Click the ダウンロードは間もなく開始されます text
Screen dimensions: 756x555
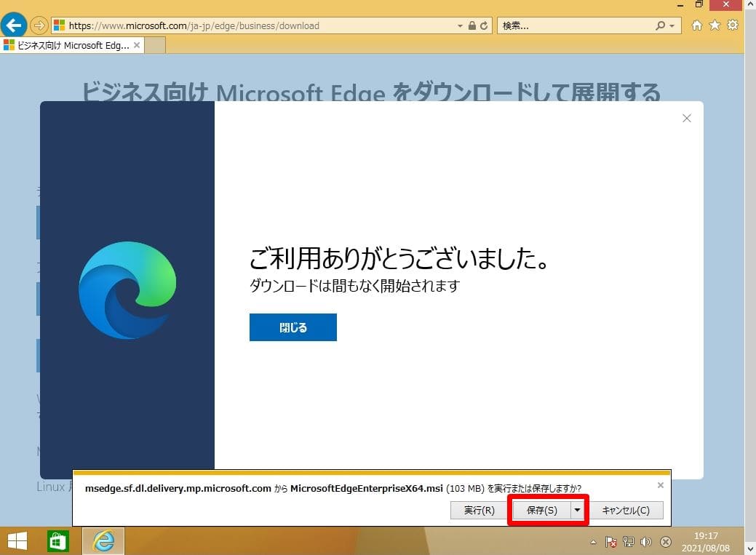pos(354,286)
